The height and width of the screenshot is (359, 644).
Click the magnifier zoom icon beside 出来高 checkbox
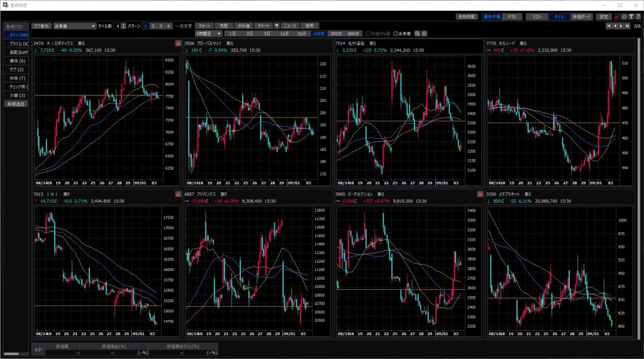click(417, 33)
